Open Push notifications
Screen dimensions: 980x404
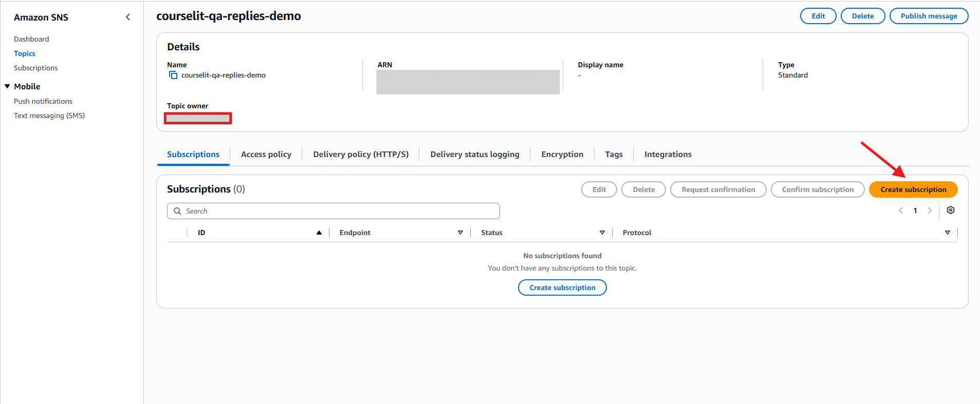pyautogui.click(x=43, y=101)
